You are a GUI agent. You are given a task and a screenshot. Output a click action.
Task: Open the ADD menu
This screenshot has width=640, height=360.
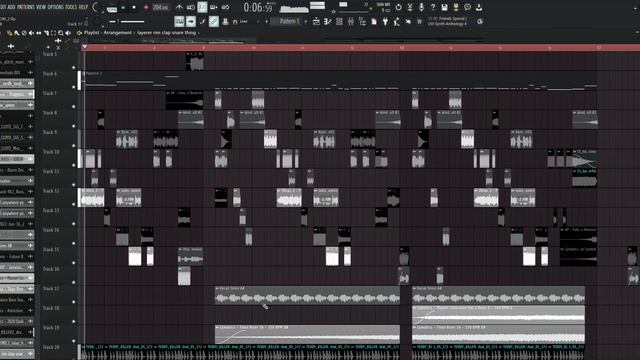(11, 7)
